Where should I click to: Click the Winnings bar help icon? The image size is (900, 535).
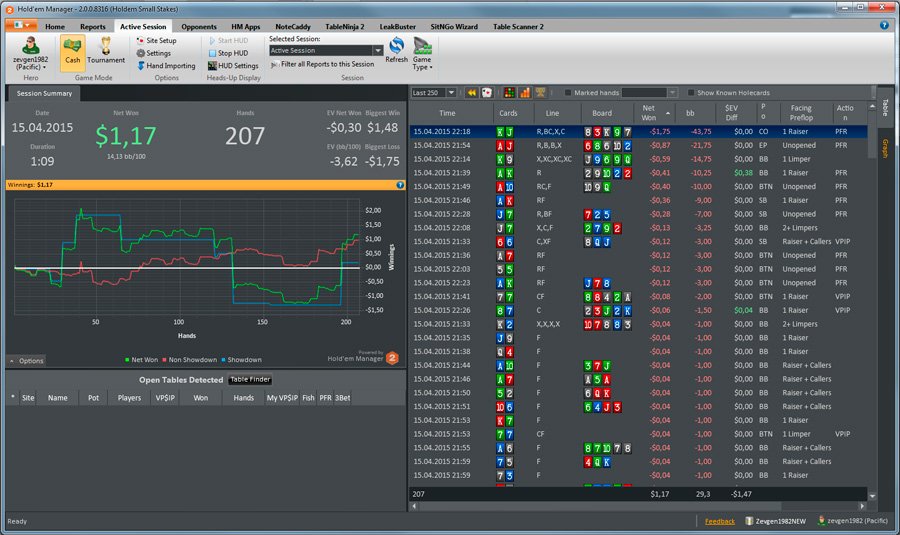400,185
